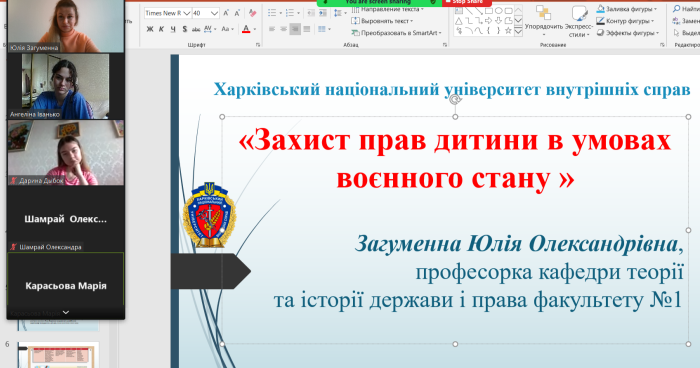Open Направление текста menu

388,9
